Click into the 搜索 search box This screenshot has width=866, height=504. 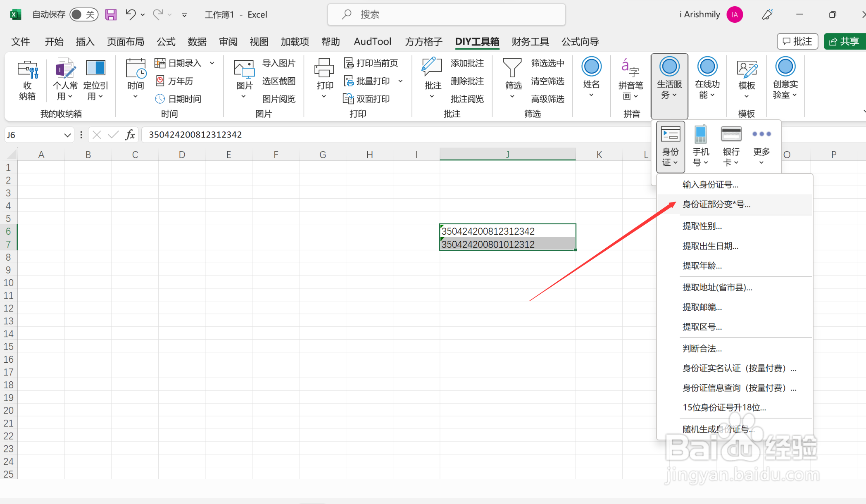pos(446,15)
